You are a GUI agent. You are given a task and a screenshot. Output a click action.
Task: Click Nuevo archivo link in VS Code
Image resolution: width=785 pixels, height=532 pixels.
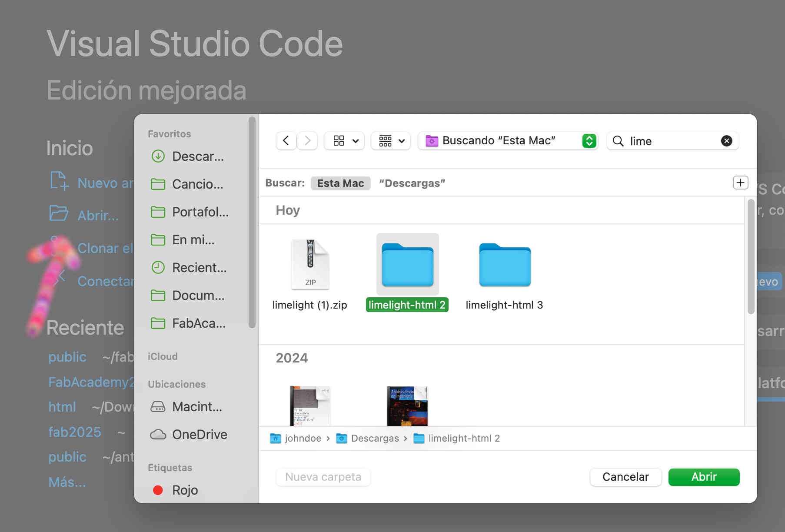pos(106,183)
